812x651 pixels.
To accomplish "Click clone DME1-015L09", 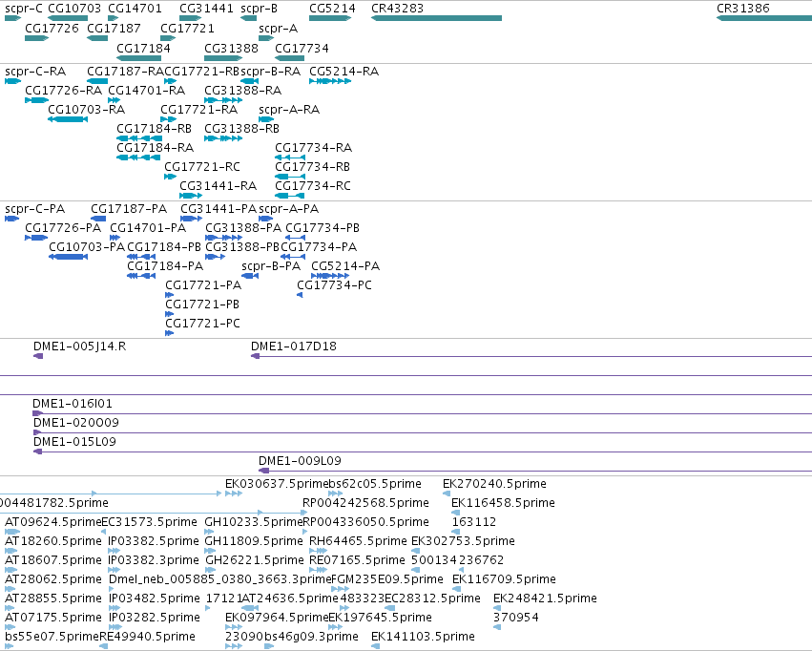I will pyautogui.click(x=74, y=442).
